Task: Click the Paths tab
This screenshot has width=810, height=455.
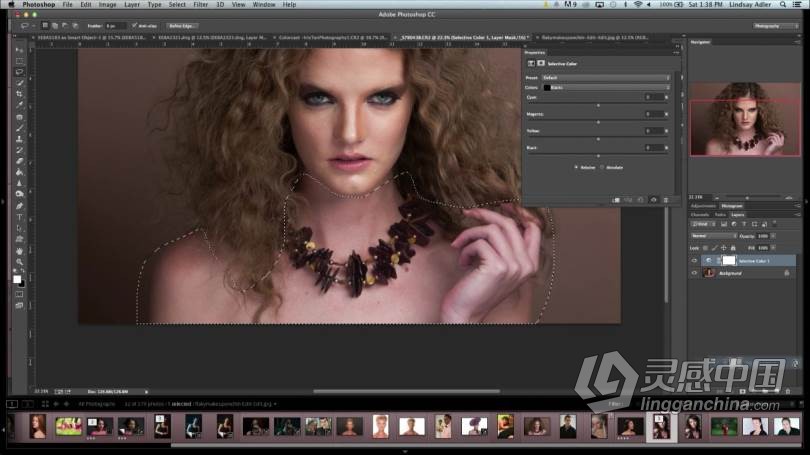Action: click(720, 215)
